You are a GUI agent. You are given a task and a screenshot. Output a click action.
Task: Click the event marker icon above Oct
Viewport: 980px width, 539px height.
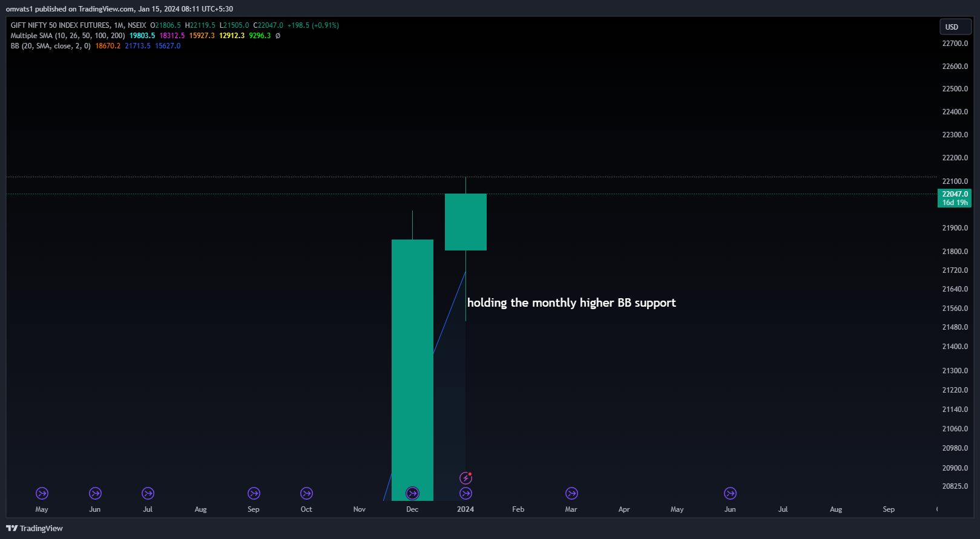[x=306, y=494]
